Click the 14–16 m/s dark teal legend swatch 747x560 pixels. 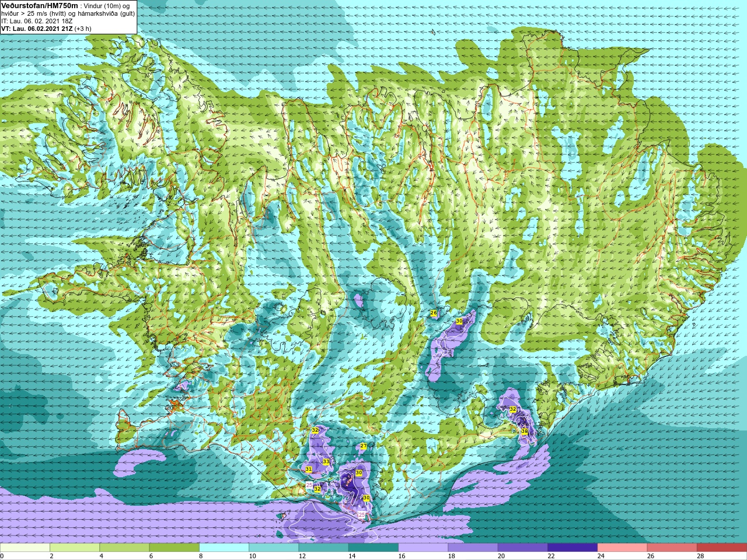click(373, 548)
